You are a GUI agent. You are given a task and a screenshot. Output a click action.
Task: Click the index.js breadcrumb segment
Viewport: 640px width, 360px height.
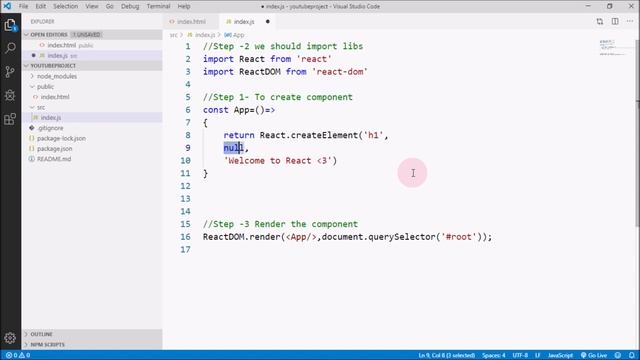click(201, 35)
